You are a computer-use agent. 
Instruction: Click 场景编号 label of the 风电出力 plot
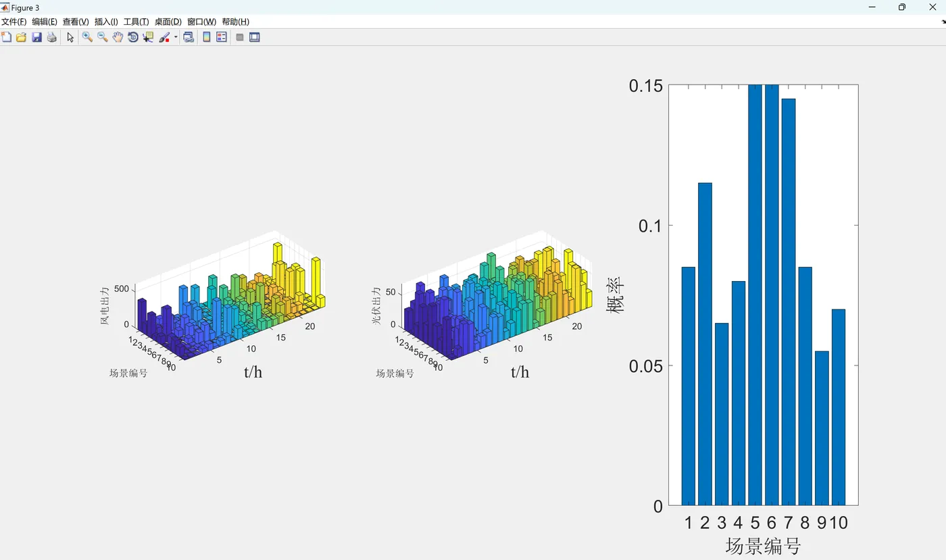pos(128,373)
